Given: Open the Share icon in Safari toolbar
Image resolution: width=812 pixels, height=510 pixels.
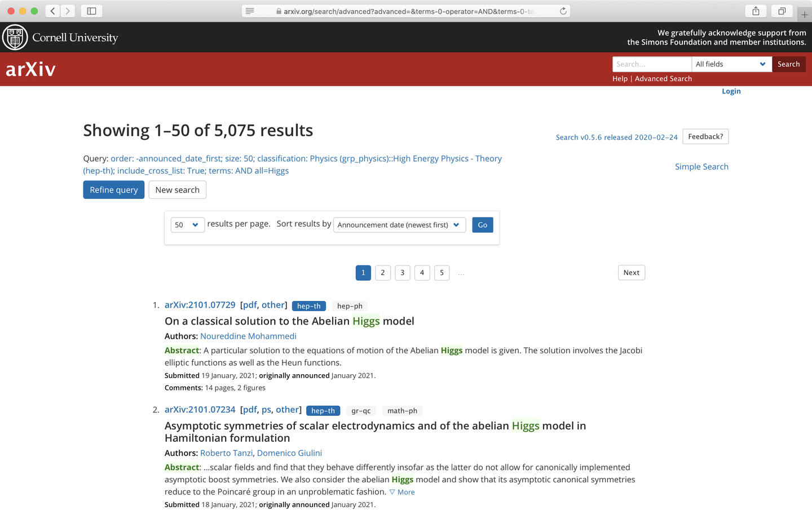Looking at the screenshot, I should (756, 11).
